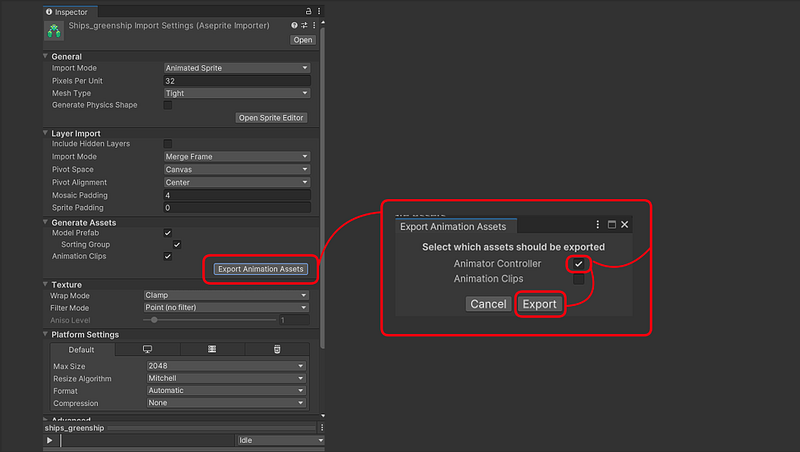800x452 pixels.
Task: Open the importer header context menu dots
Action: 314,25
